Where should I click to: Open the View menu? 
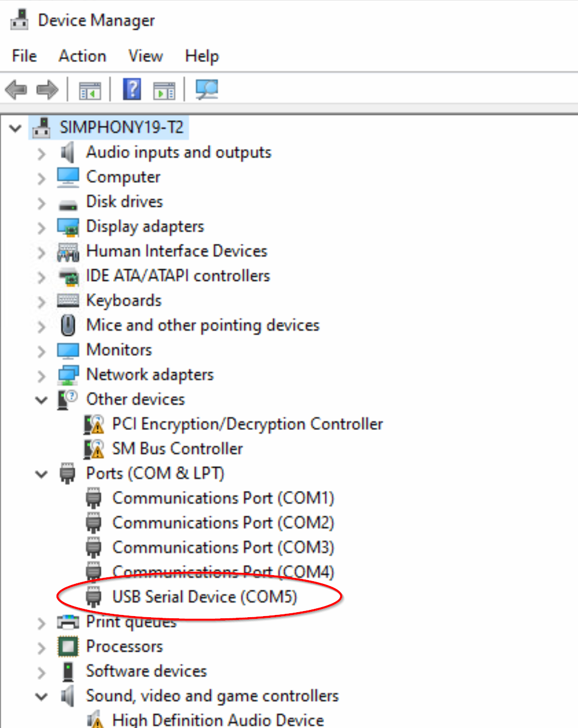(x=146, y=56)
